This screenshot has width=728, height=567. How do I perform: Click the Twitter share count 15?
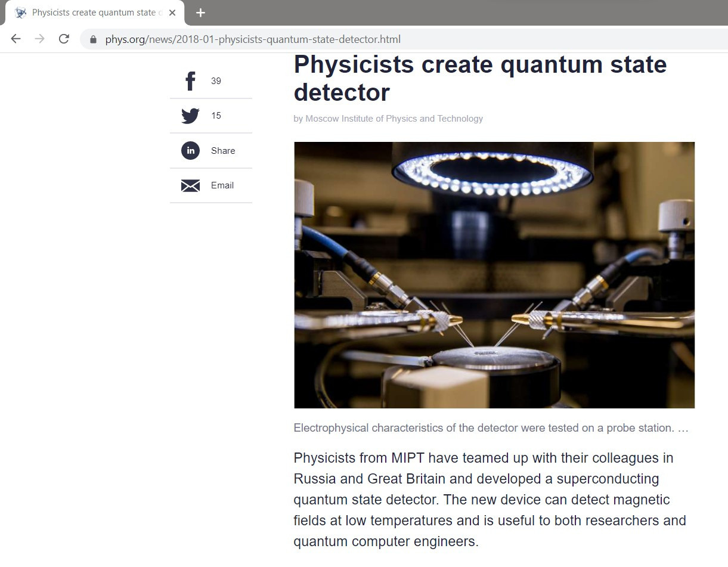tap(216, 116)
